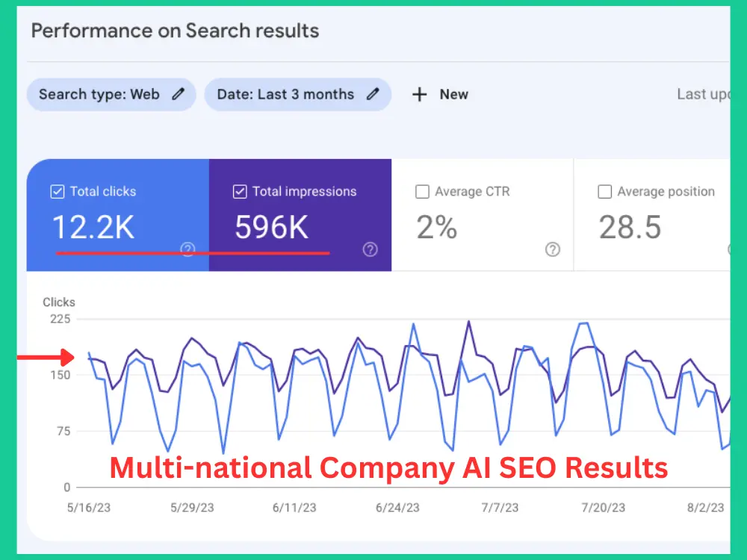Viewport: 747px width, 560px height.
Task: Click the 28.5 average position value
Action: (x=630, y=227)
